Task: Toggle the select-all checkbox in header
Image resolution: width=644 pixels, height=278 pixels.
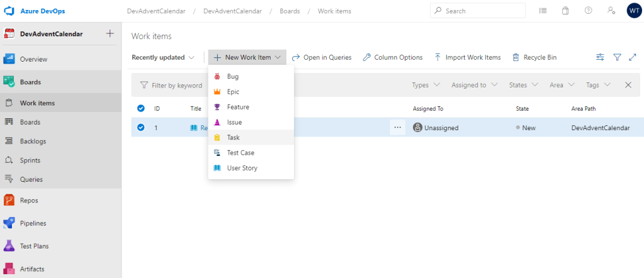Action: (x=141, y=108)
